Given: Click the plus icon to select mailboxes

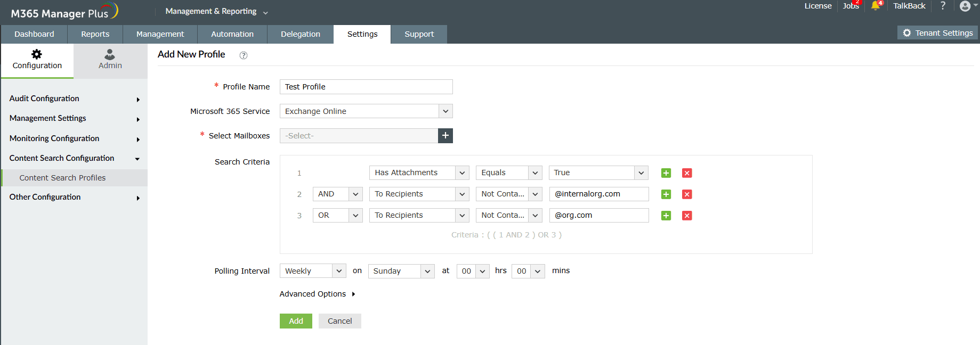Looking at the screenshot, I should coord(445,136).
